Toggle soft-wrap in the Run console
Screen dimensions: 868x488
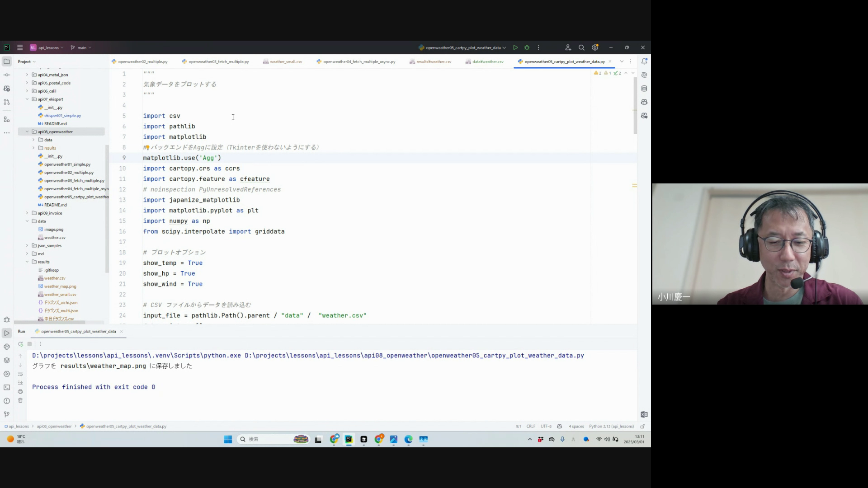[x=20, y=374]
